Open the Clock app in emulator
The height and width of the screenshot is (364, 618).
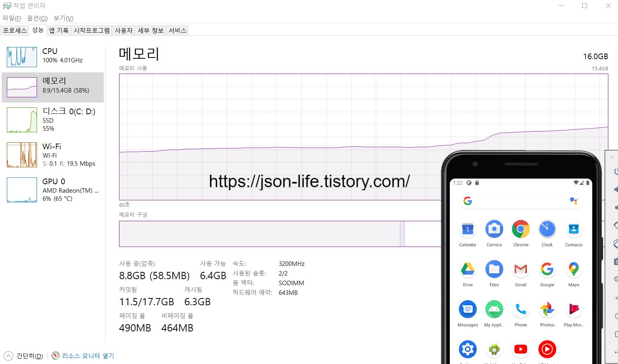click(x=547, y=229)
